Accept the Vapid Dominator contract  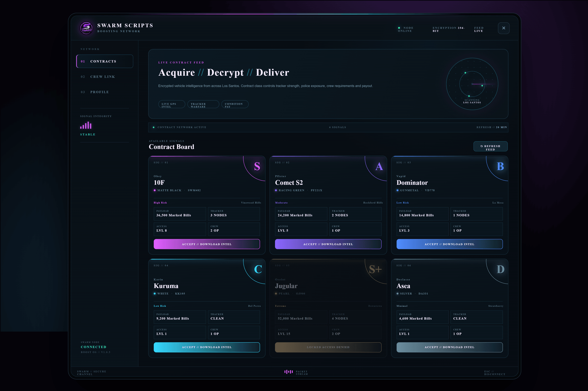[450, 244]
